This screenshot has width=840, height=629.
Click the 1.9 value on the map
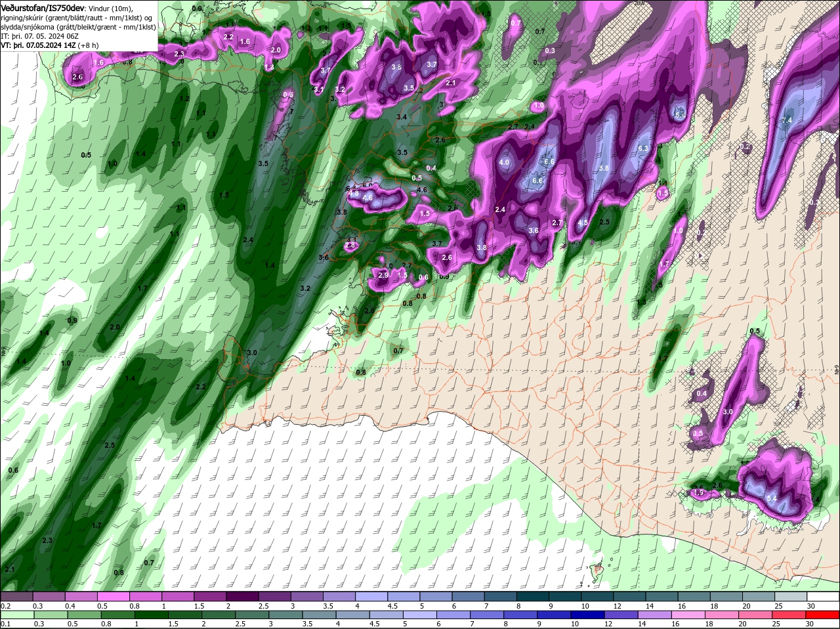(x=699, y=493)
